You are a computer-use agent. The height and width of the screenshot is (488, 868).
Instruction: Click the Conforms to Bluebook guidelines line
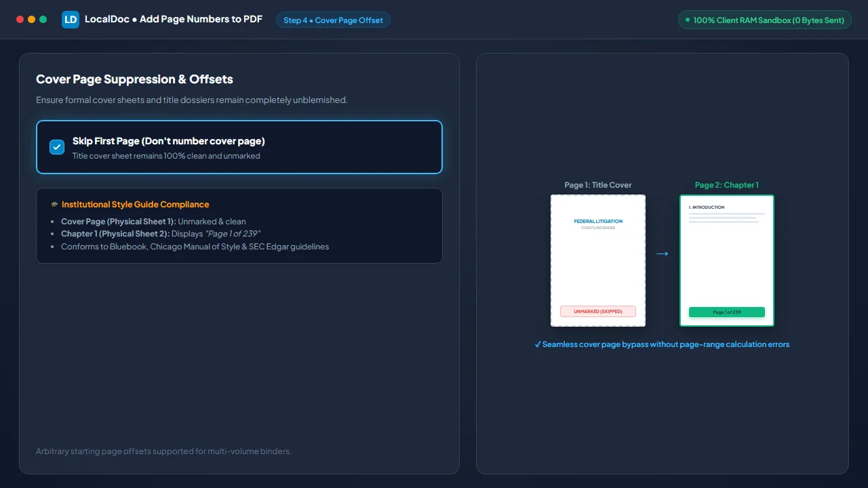coord(195,247)
